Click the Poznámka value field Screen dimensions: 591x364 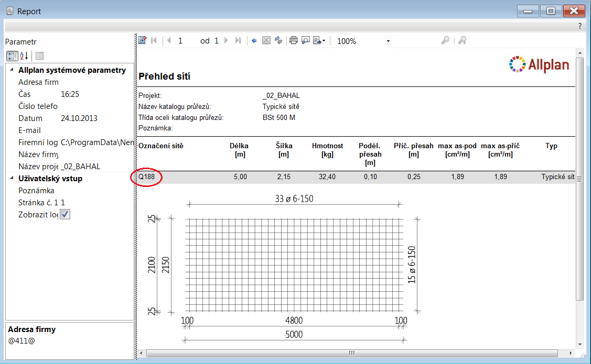coord(94,191)
